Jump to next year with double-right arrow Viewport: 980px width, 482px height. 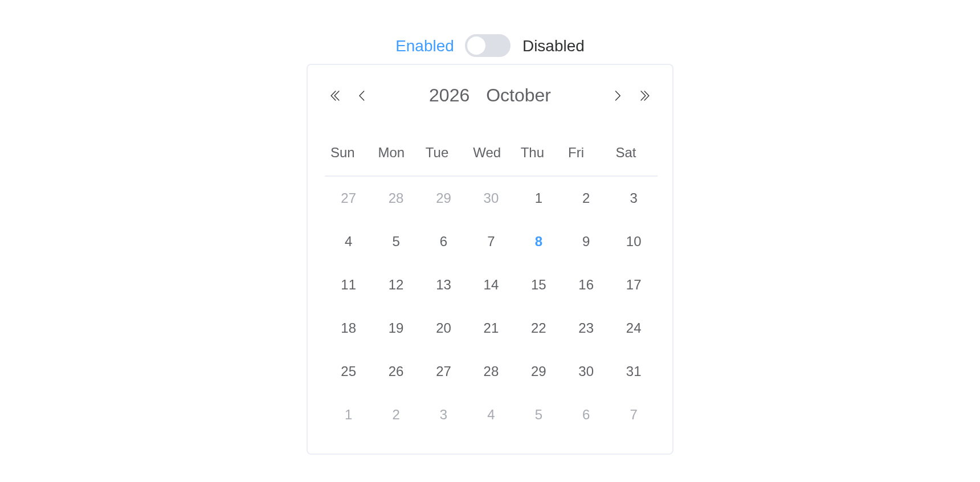(x=644, y=96)
